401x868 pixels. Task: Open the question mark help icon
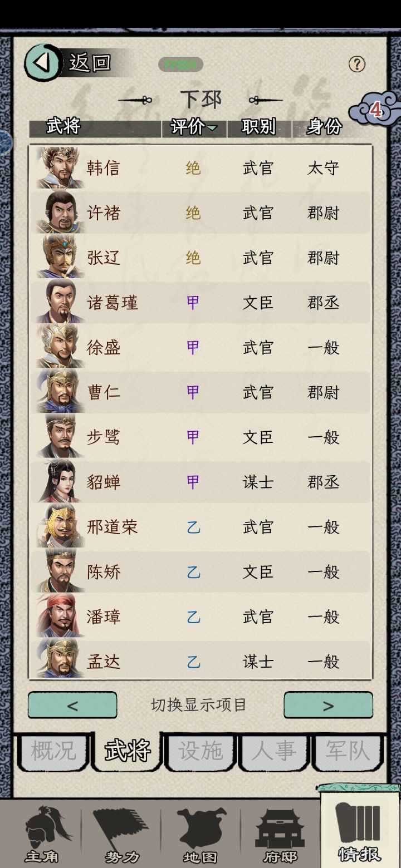357,64
